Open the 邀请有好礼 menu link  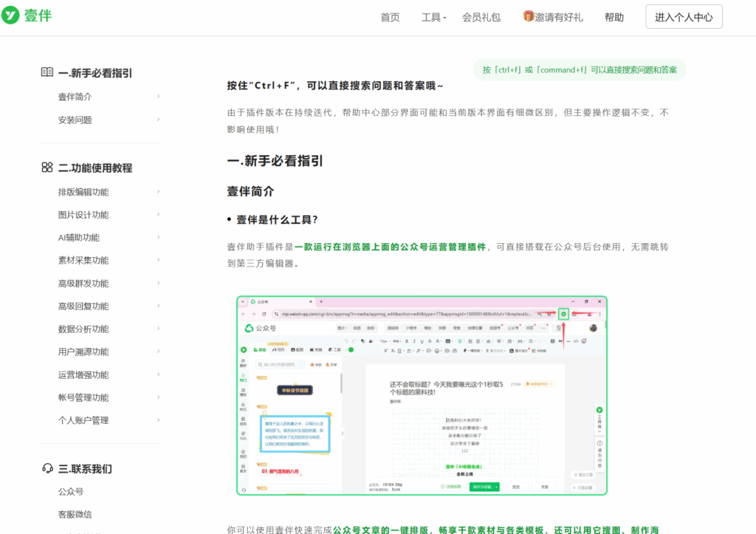pyautogui.click(x=558, y=18)
